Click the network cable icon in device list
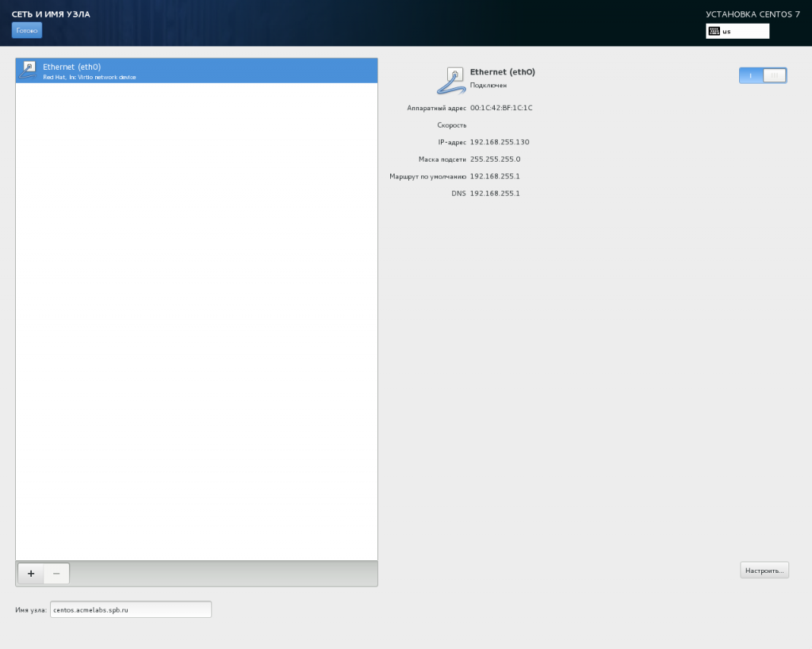Screen dimensions: 812x649 (28, 71)
